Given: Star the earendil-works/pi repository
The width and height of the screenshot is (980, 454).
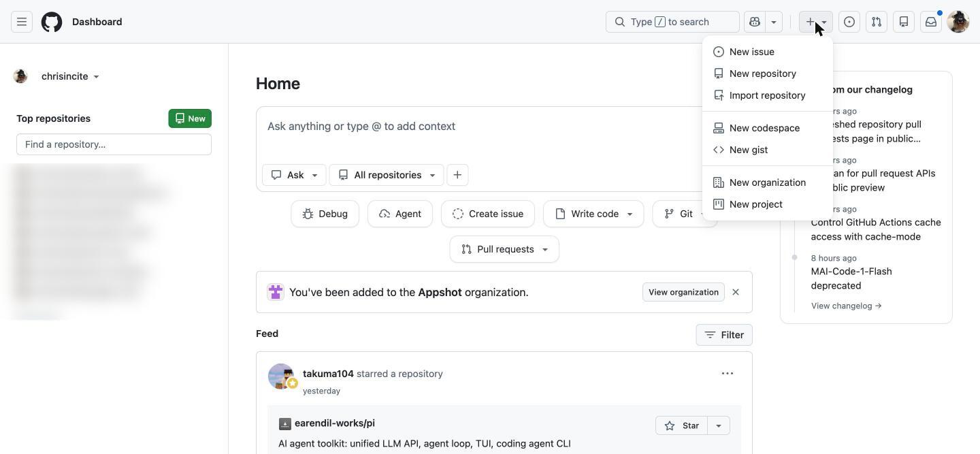Looking at the screenshot, I should pos(682,425).
